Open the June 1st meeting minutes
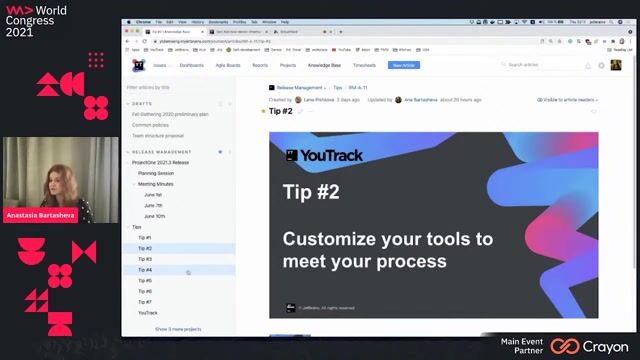640x360 pixels. point(153,195)
